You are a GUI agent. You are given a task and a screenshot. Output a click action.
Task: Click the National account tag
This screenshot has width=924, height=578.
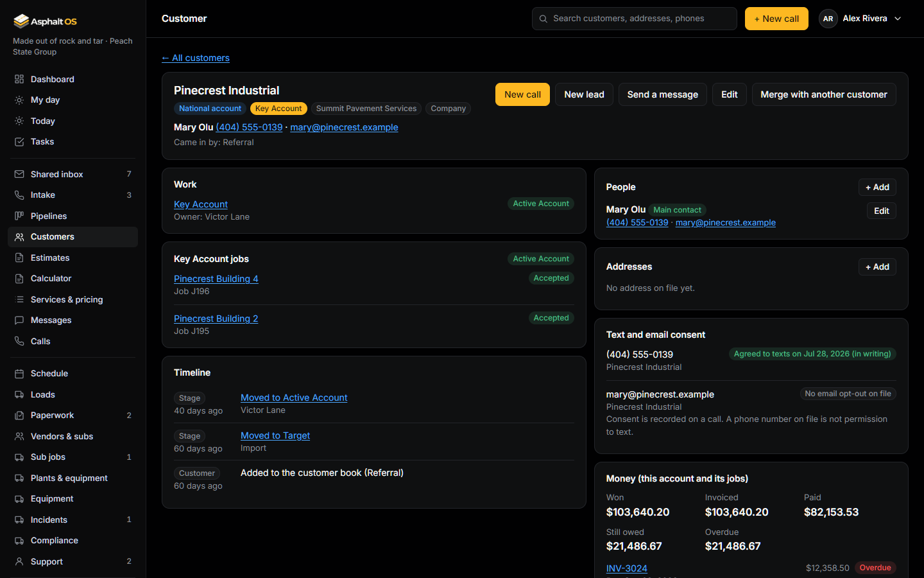coord(210,109)
